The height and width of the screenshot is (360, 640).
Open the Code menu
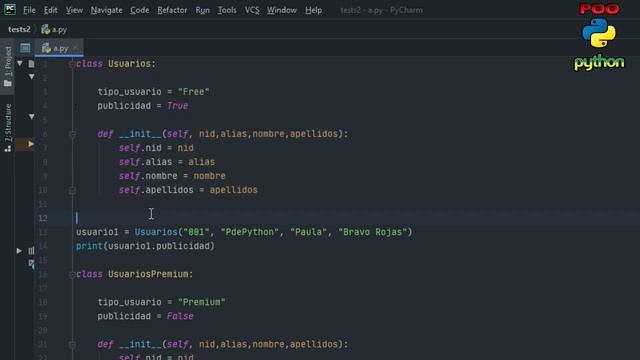pos(139,10)
